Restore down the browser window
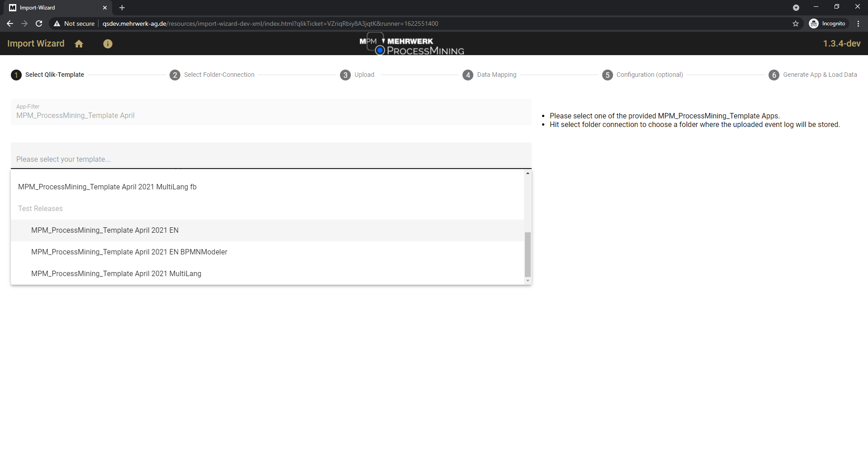868x470 pixels. (x=837, y=7)
